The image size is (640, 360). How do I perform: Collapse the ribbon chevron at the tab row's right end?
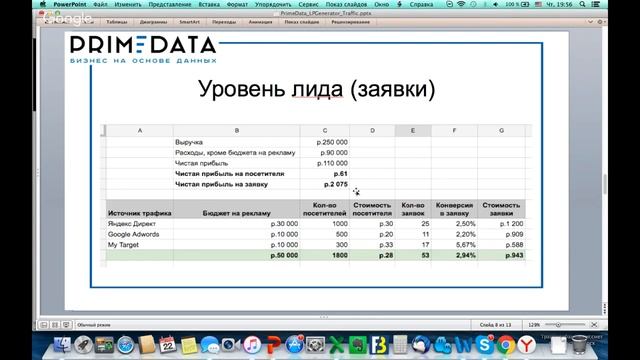[x=590, y=22]
